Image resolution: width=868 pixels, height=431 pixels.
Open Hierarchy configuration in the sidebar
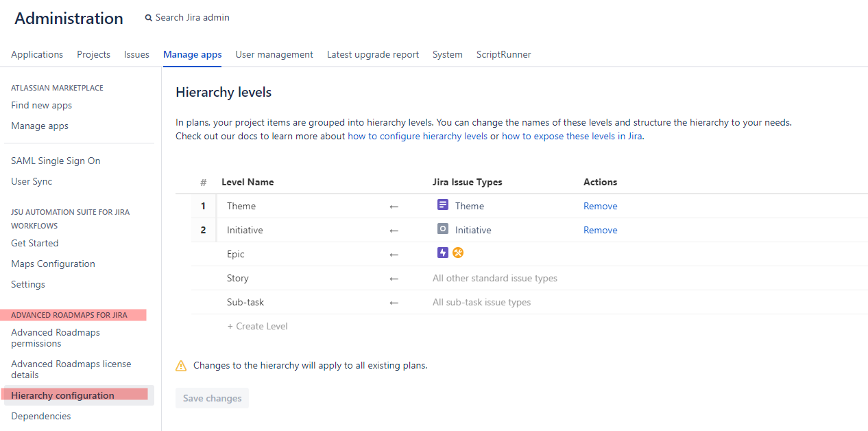tap(62, 395)
